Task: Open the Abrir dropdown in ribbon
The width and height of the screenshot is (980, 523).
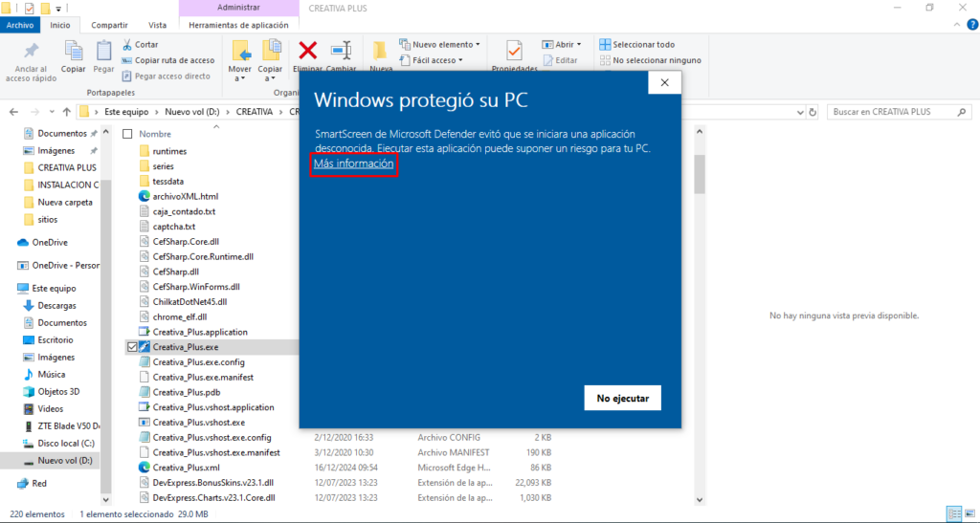Action: 562,45
